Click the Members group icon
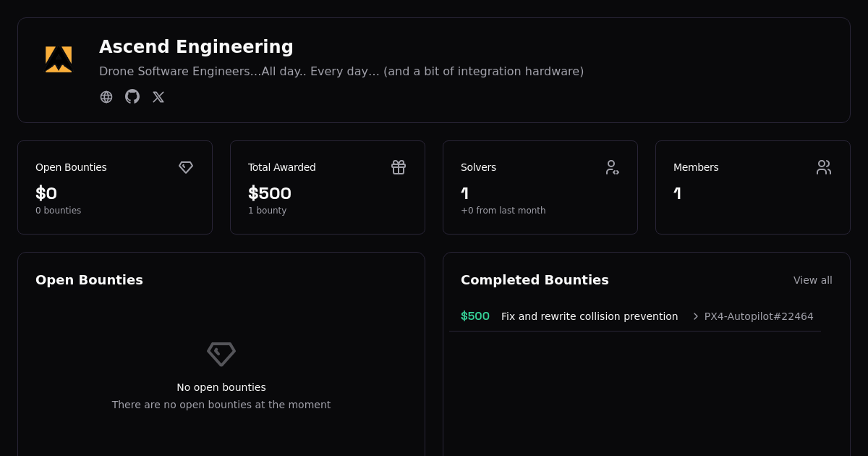868x456 pixels. [x=824, y=167]
